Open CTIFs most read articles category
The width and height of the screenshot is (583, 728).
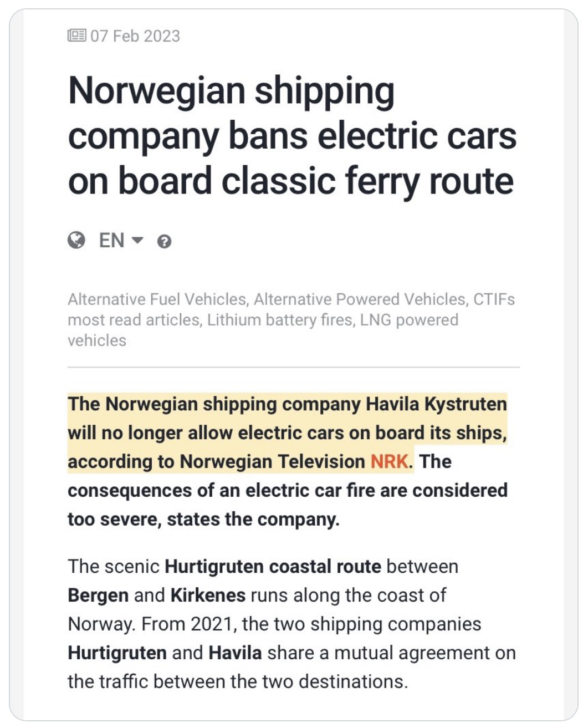[x=291, y=309]
